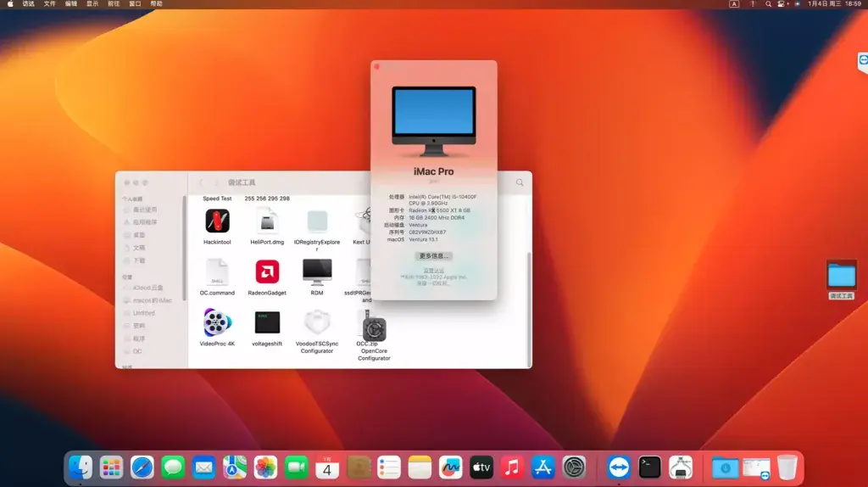Open Launchpad from the Dock
Viewport: 868px width, 487px height.
tap(111, 467)
